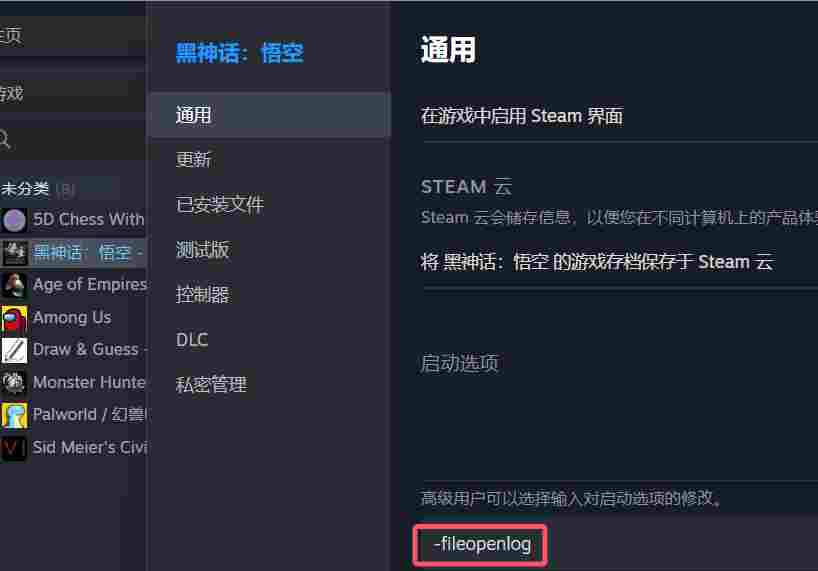The width and height of the screenshot is (818, 571).
Task: Select the 通用 settings tab
Action: [x=270, y=115]
